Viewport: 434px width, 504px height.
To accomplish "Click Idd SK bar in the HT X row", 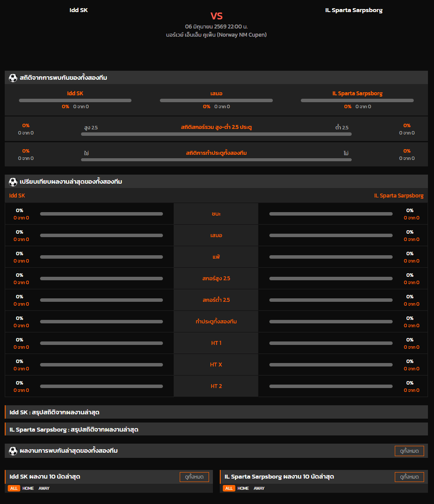I will (102, 365).
